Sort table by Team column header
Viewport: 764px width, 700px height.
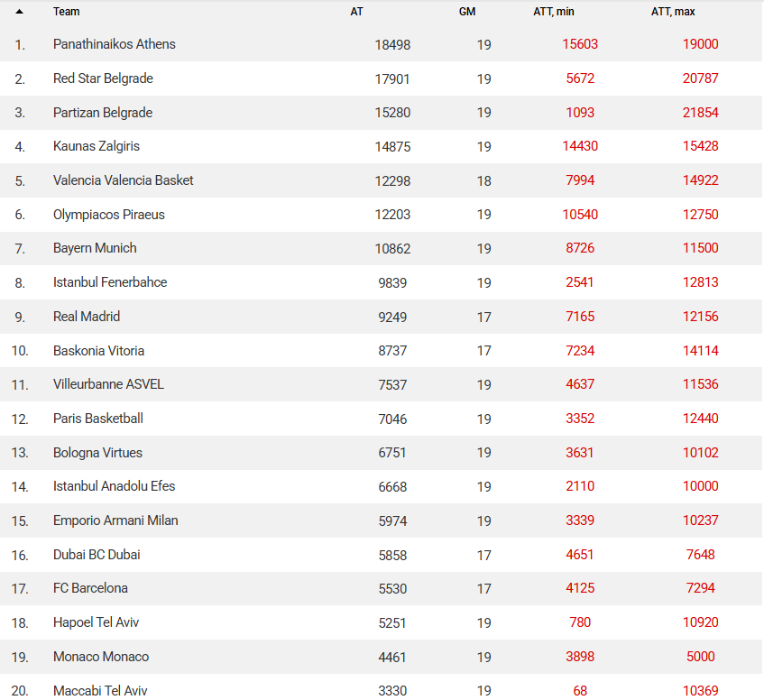tap(66, 12)
